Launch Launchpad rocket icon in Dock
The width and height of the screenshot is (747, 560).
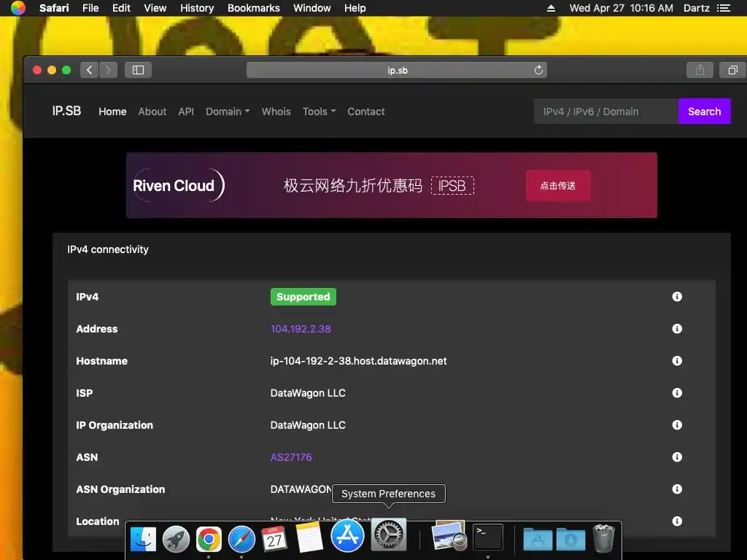176,539
